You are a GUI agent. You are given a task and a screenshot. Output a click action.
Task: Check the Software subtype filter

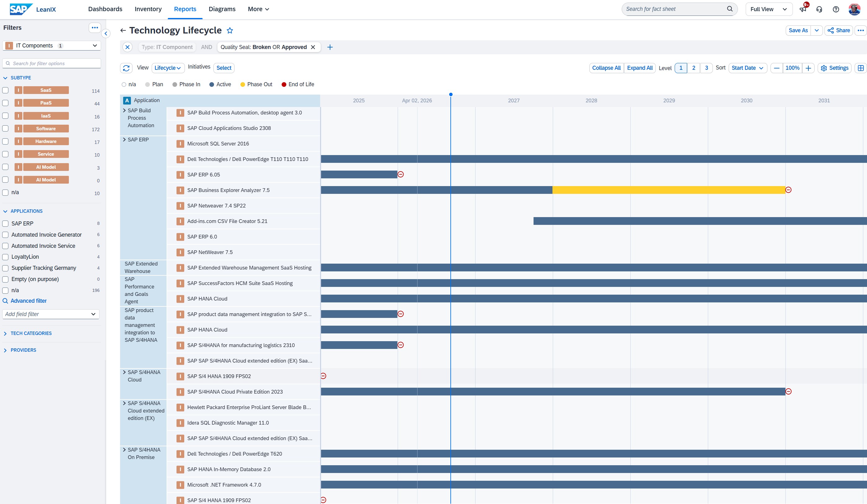point(6,129)
